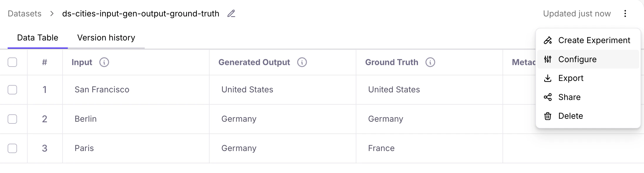Click the Generated Output info icon
The image size is (644, 173).
[303, 62]
